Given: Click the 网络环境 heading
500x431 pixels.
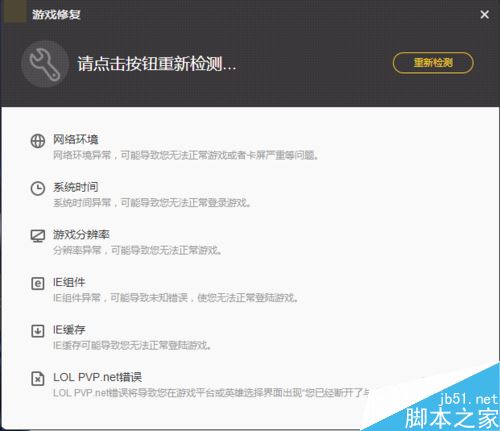Looking at the screenshot, I should tap(76, 139).
